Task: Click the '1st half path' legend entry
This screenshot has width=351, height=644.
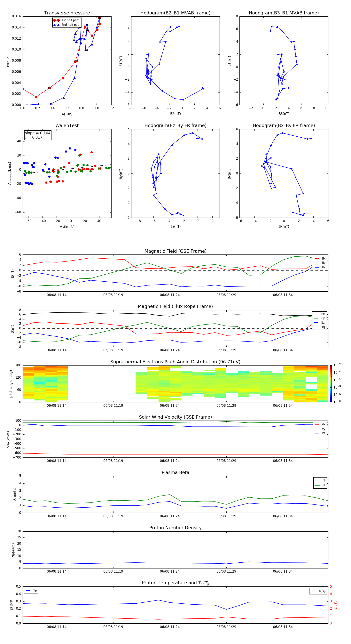Action: pos(66,20)
